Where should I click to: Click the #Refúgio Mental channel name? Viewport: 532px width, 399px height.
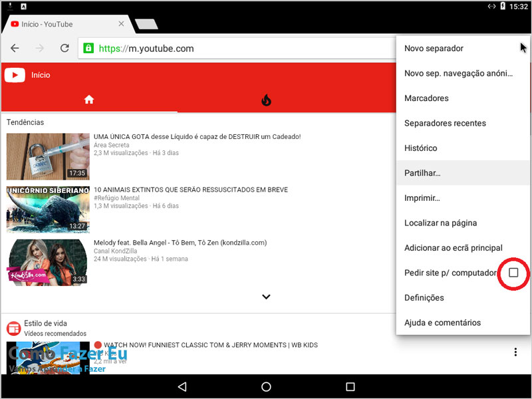coord(116,198)
